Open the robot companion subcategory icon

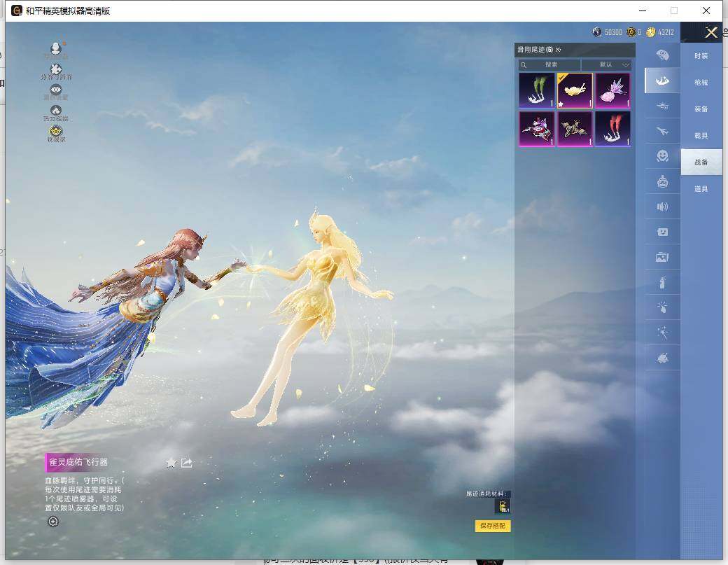tap(662, 181)
